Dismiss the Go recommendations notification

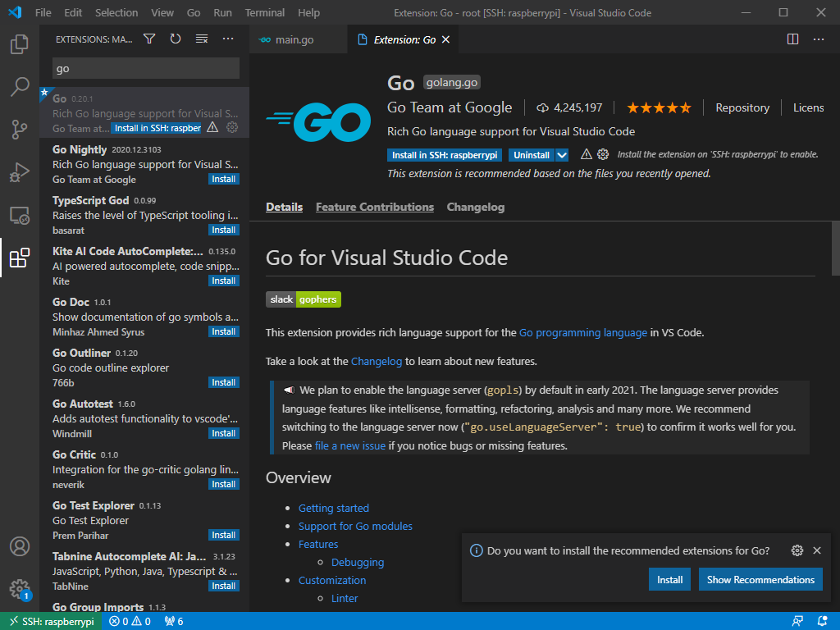click(817, 550)
